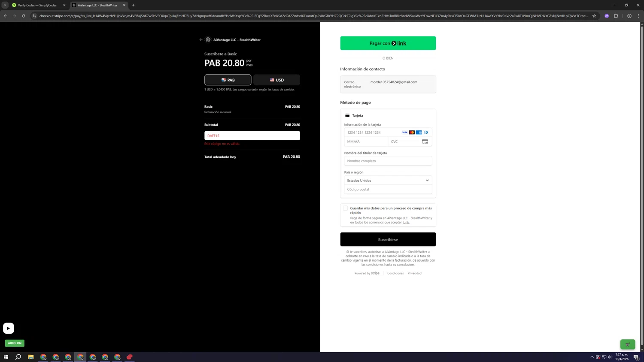
Task: Open the purple extension icon in toolbar
Action: tap(607, 16)
